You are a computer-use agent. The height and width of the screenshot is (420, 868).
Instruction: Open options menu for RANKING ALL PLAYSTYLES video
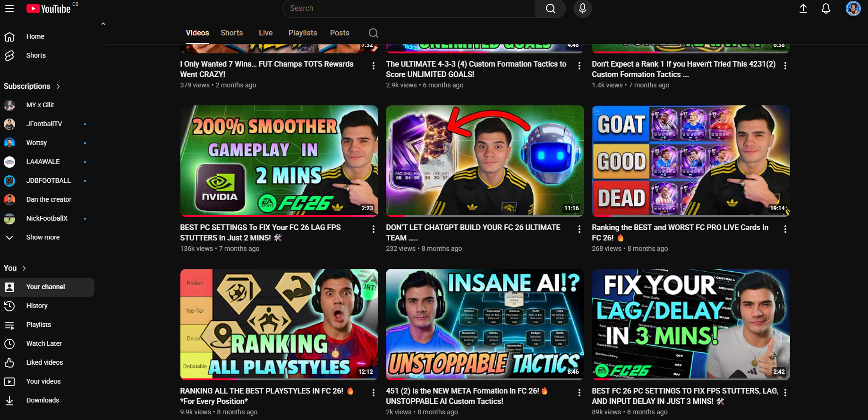(374, 393)
